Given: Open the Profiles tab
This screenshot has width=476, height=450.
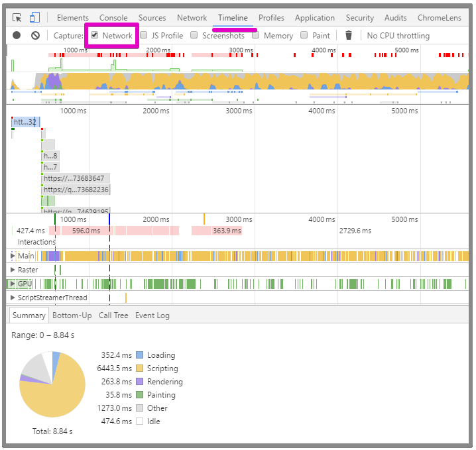Looking at the screenshot, I should coord(271,18).
